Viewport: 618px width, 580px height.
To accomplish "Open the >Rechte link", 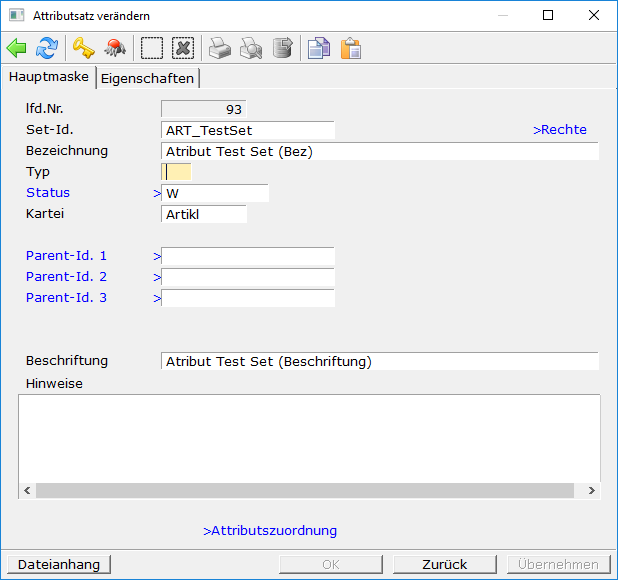I will 560,130.
